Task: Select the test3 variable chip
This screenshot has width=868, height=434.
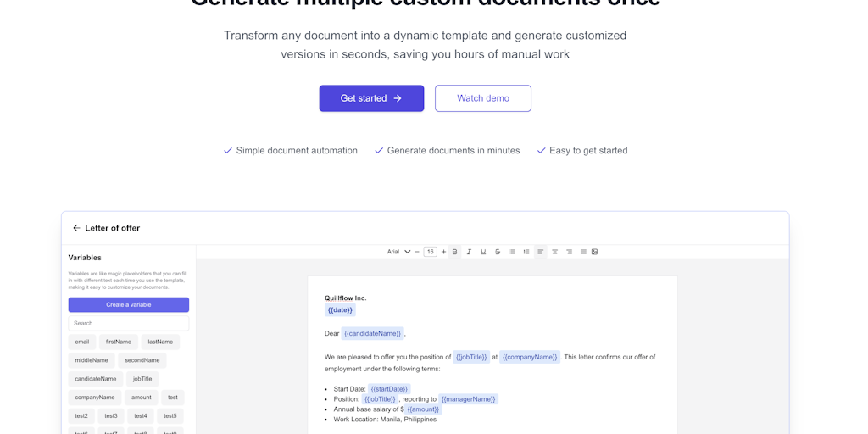Action: click(111, 416)
